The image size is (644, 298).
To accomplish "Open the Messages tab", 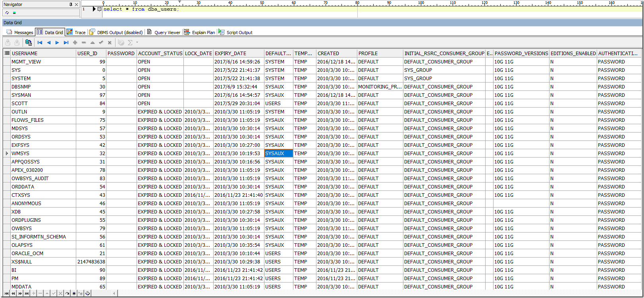I will pyautogui.click(x=20, y=32).
